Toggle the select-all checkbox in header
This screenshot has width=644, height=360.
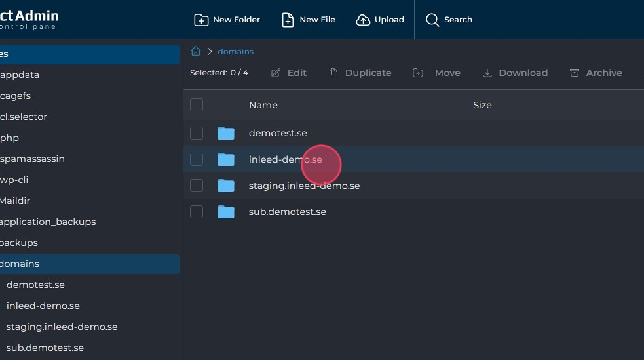point(197,105)
